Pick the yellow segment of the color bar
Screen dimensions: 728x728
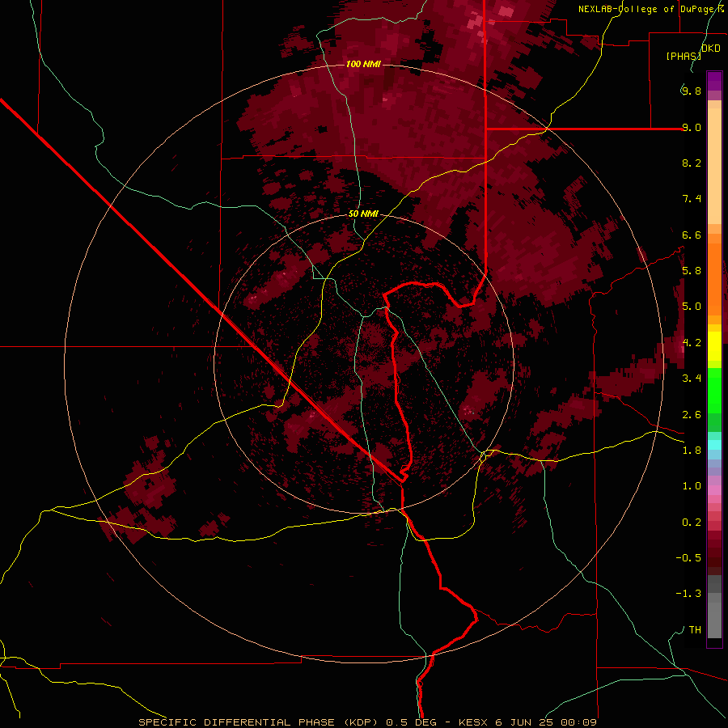714,346
